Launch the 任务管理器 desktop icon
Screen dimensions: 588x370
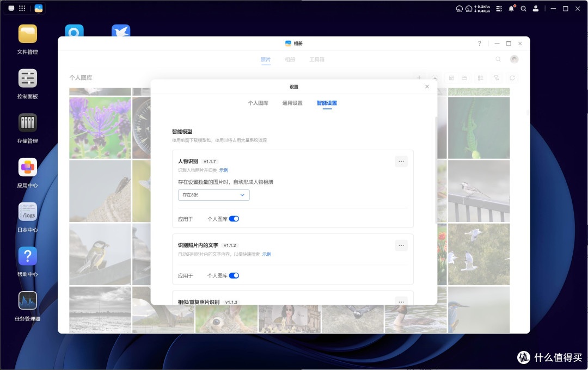pyautogui.click(x=27, y=301)
